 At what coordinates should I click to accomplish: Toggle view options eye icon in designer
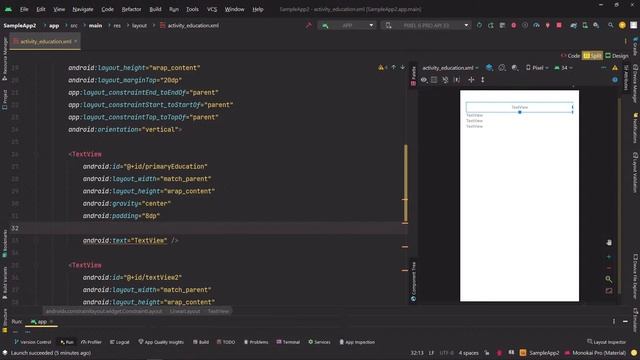[x=424, y=80]
